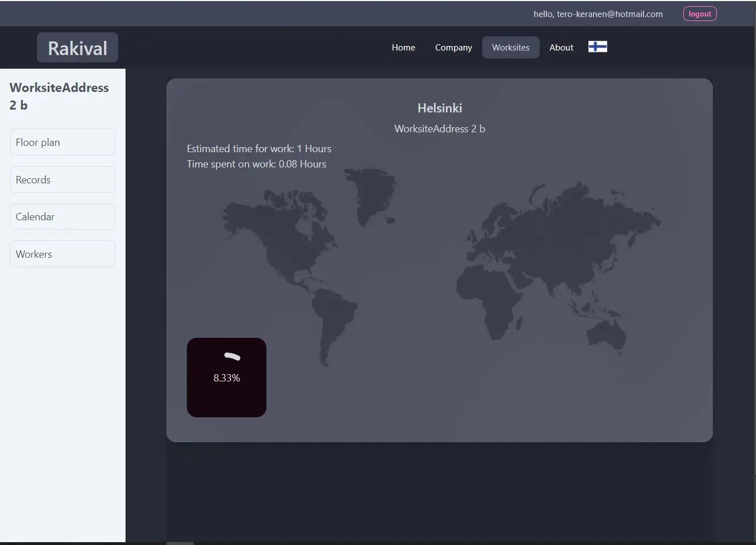Click the world map background image
Image resolution: width=756 pixels, height=545 pixels.
click(442, 267)
